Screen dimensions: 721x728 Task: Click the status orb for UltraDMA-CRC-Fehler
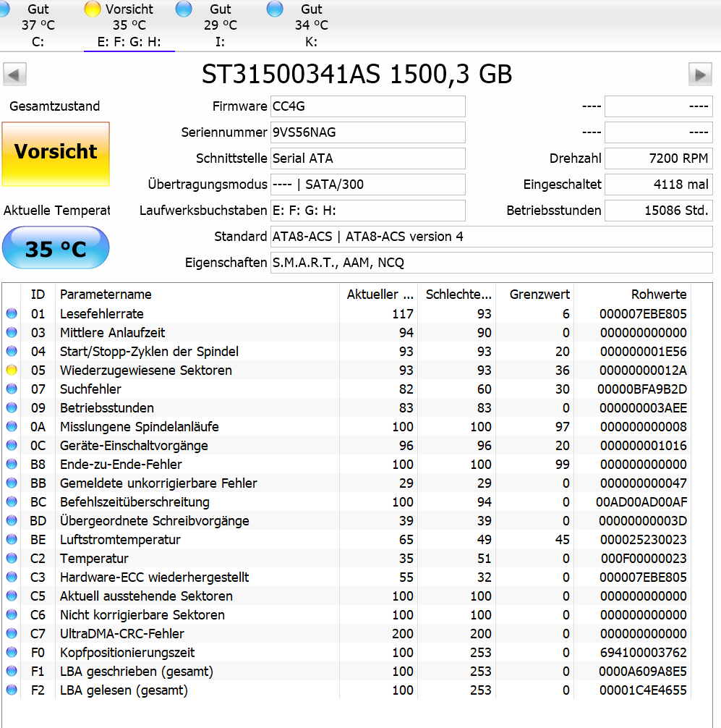pyautogui.click(x=12, y=633)
